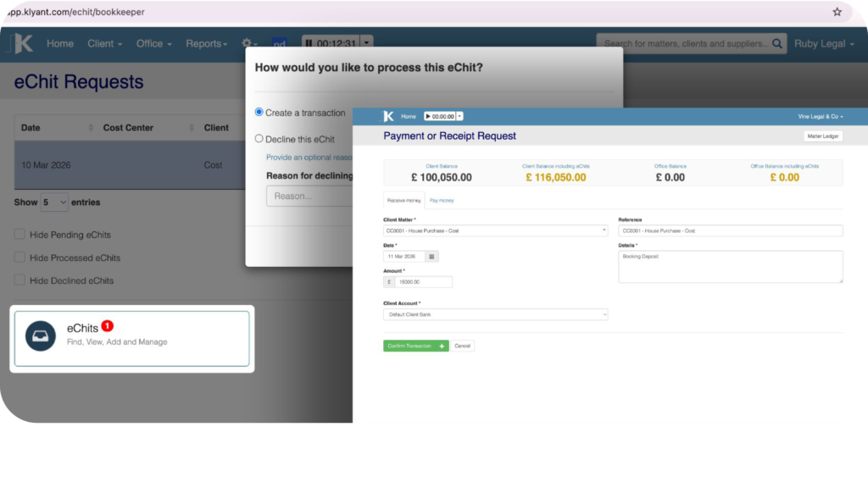Open the Reports menu
The width and height of the screenshot is (868, 488).
tap(207, 44)
